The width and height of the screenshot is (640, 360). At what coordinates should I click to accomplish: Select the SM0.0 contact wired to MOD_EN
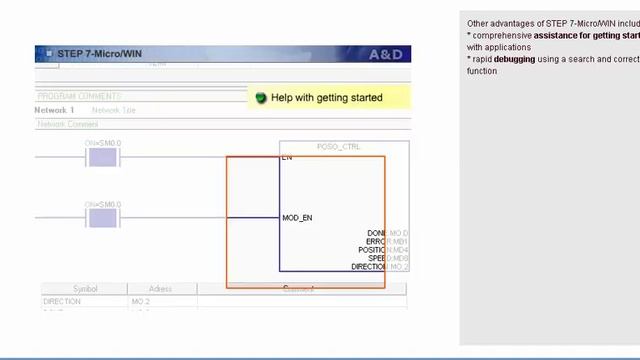point(103,218)
